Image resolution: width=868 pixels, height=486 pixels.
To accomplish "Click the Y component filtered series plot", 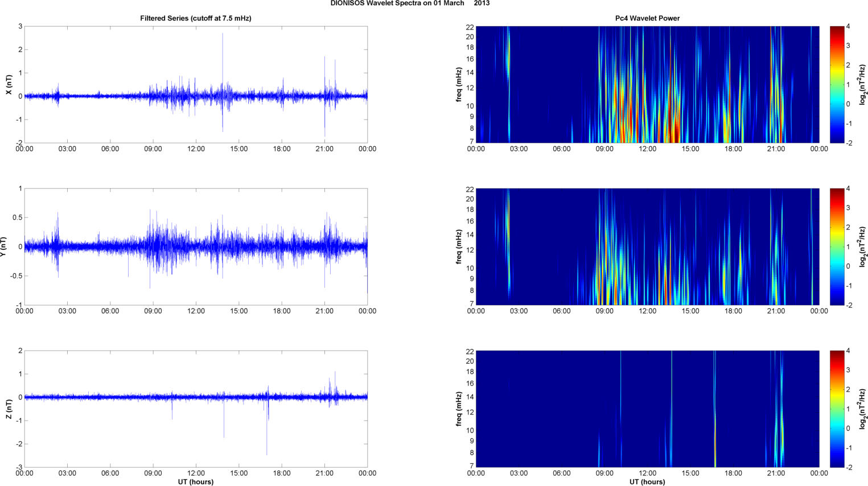I will [196, 247].
